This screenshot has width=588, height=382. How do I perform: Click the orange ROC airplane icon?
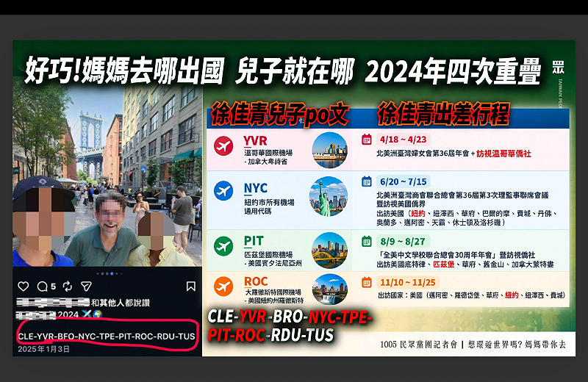tap(223, 286)
